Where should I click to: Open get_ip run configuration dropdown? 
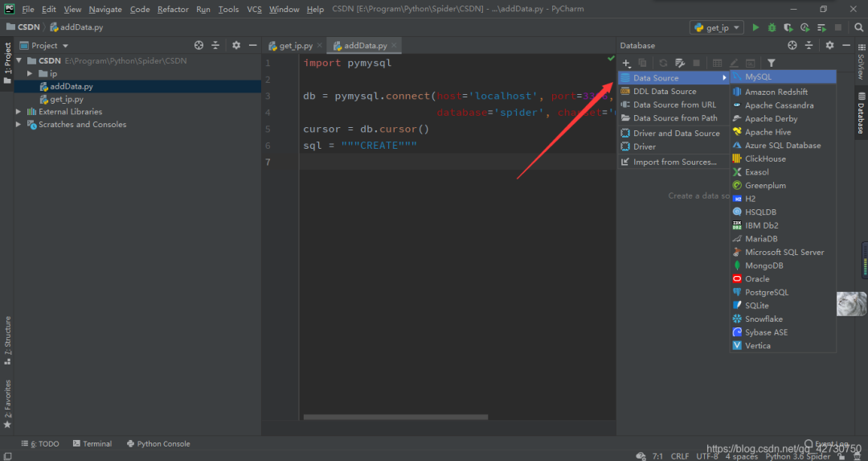[x=716, y=27]
